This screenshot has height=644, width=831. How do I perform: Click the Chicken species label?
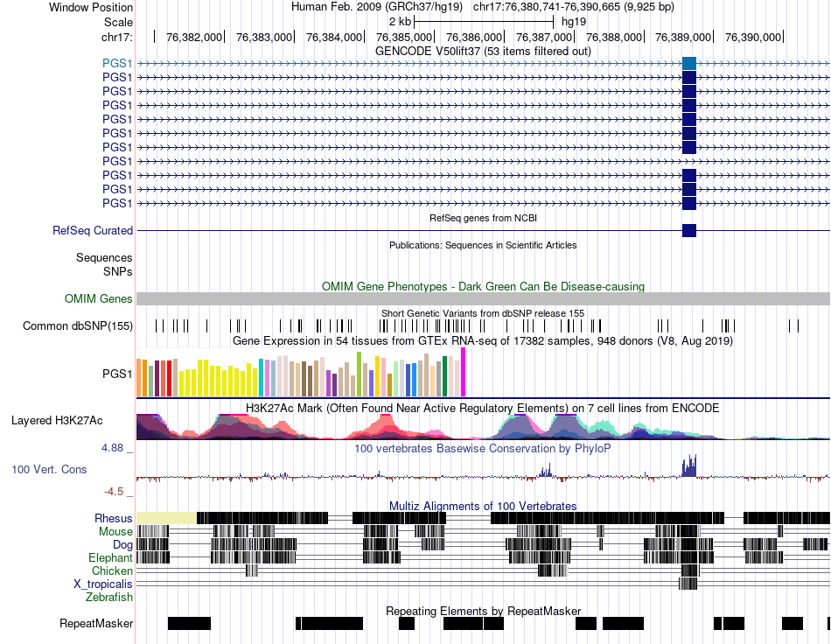click(112, 570)
